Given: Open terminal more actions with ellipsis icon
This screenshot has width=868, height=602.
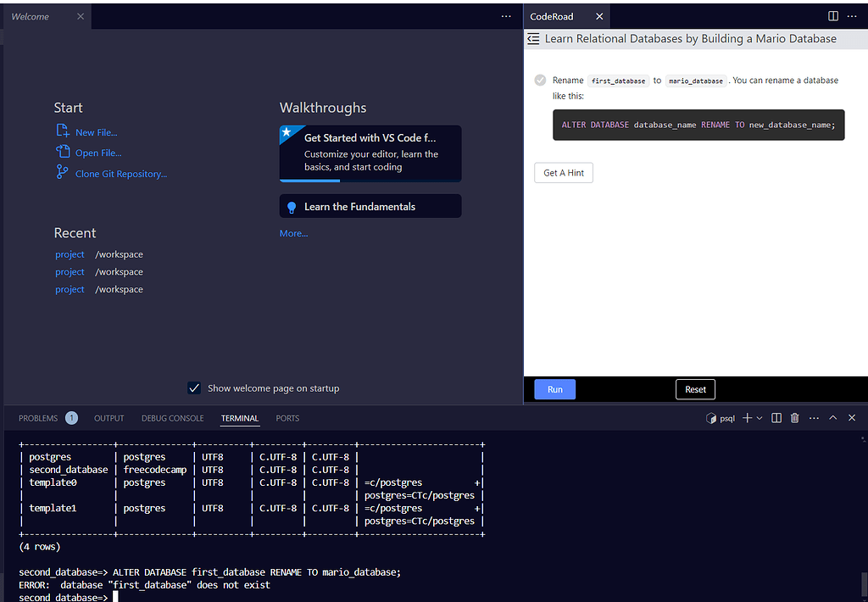Looking at the screenshot, I should click(814, 417).
